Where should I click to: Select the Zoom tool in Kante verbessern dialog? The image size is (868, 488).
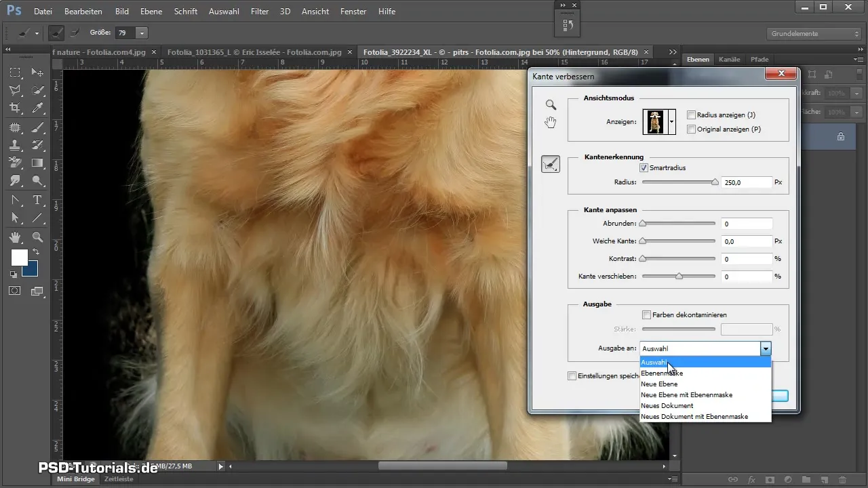(x=551, y=105)
